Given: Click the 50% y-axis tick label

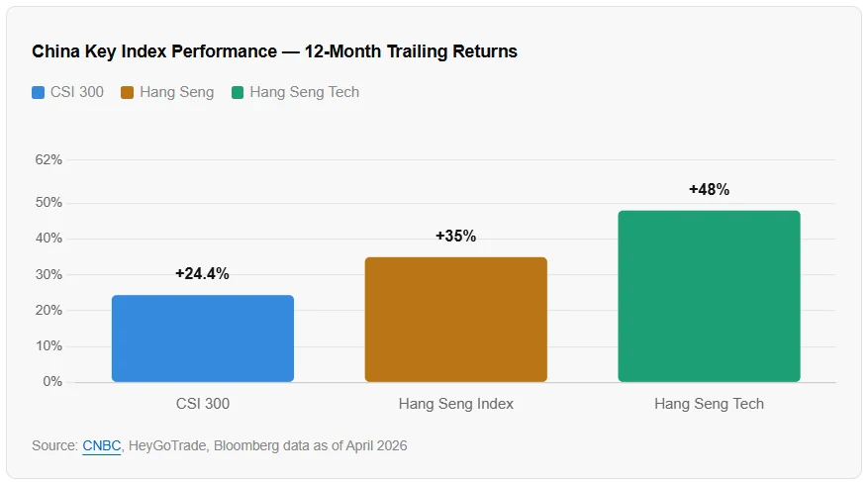Looking at the screenshot, I should 48,203.
